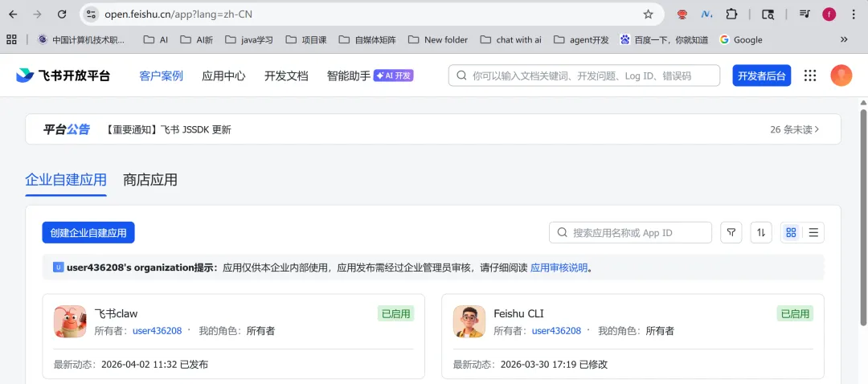Reload the page with the refresh icon

[62, 14]
